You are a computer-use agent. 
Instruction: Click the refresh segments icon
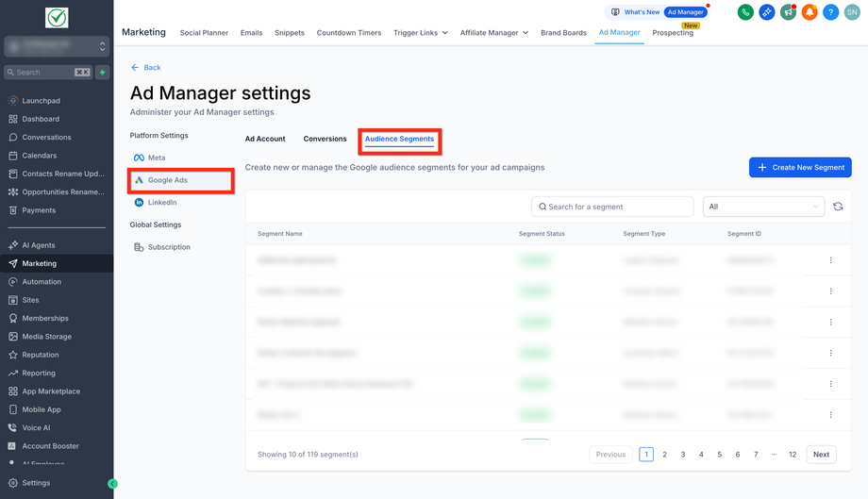838,207
